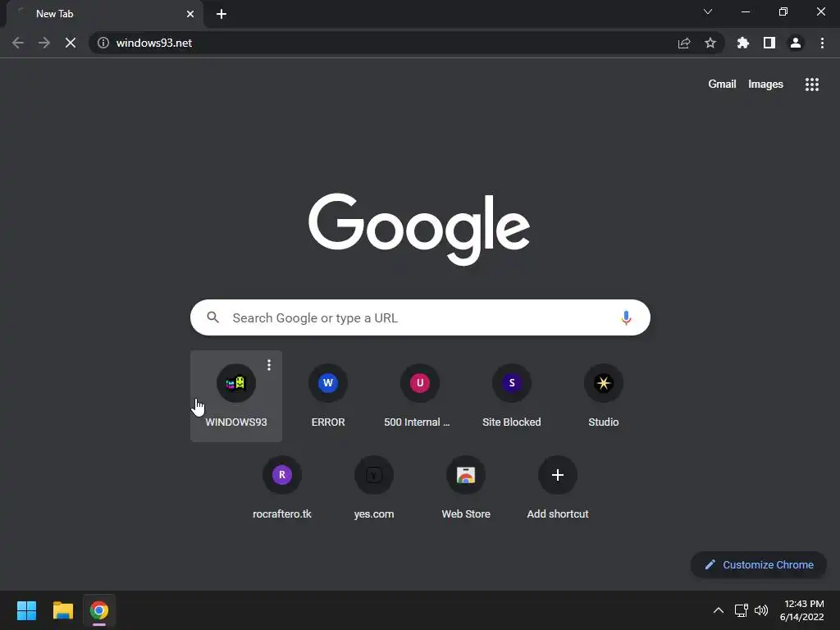Image resolution: width=840 pixels, height=630 pixels.
Task: Go forward to next page
Action: (44, 43)
